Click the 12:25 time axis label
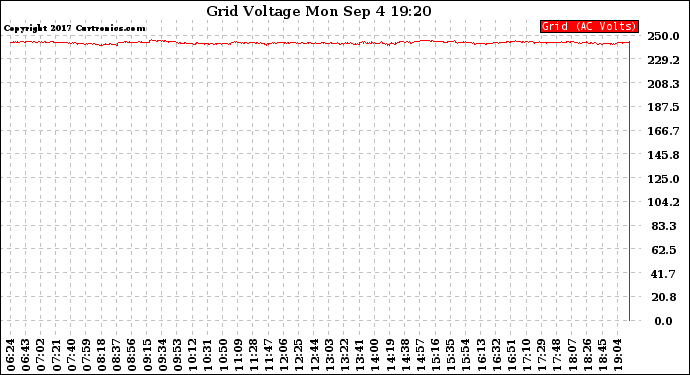This screenshot has width=690, height=375. pos(299,355)
